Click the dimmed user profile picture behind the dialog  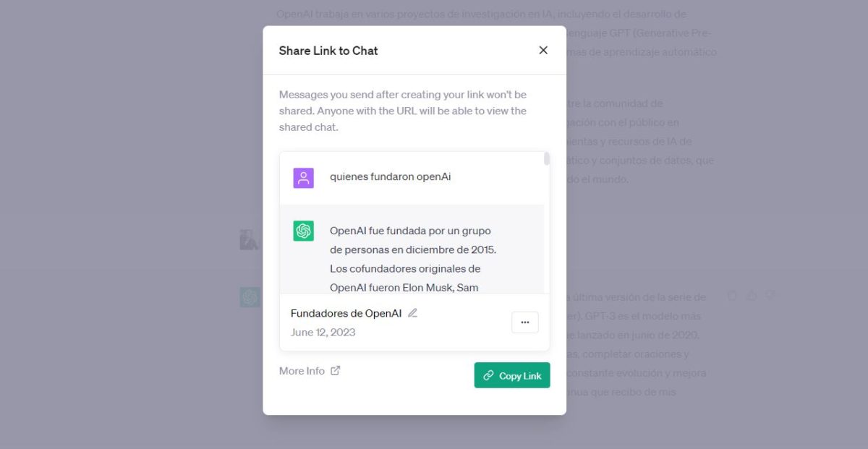250,239
